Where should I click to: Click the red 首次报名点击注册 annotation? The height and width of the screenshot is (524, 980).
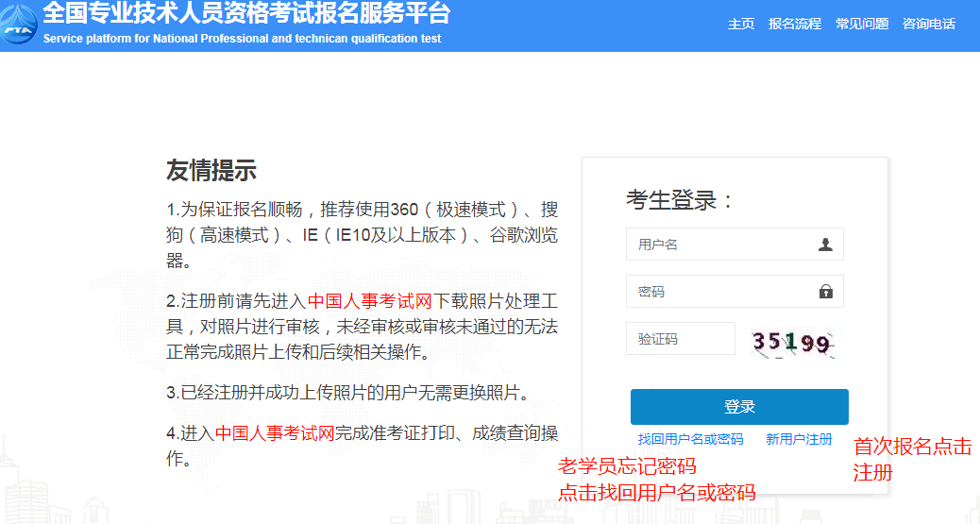point(913,460)
